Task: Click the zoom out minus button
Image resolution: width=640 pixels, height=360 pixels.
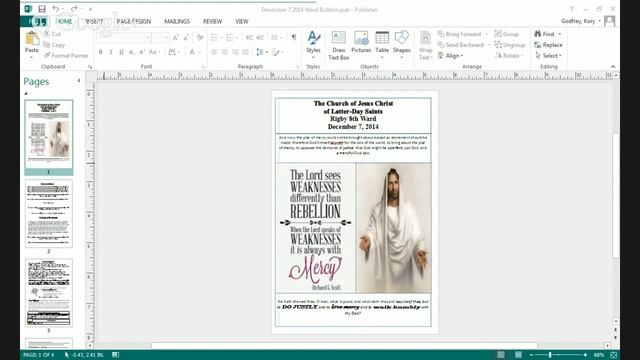Action: 531,355
